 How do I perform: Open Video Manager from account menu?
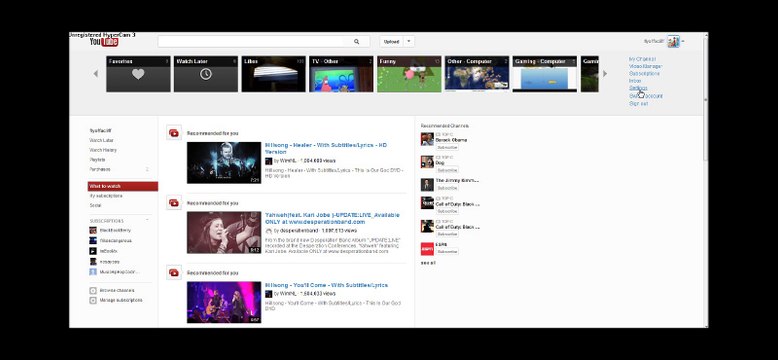point(645,66)
